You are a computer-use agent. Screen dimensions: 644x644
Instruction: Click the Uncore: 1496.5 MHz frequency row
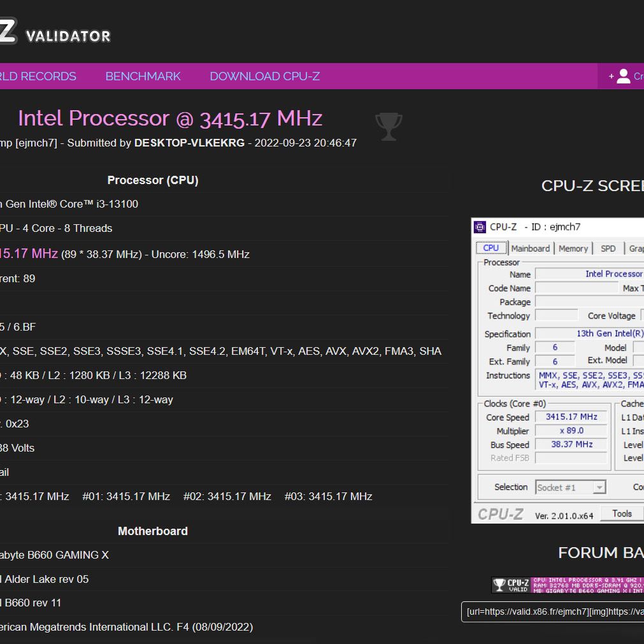pyautogui.click(x=224, y=254)
